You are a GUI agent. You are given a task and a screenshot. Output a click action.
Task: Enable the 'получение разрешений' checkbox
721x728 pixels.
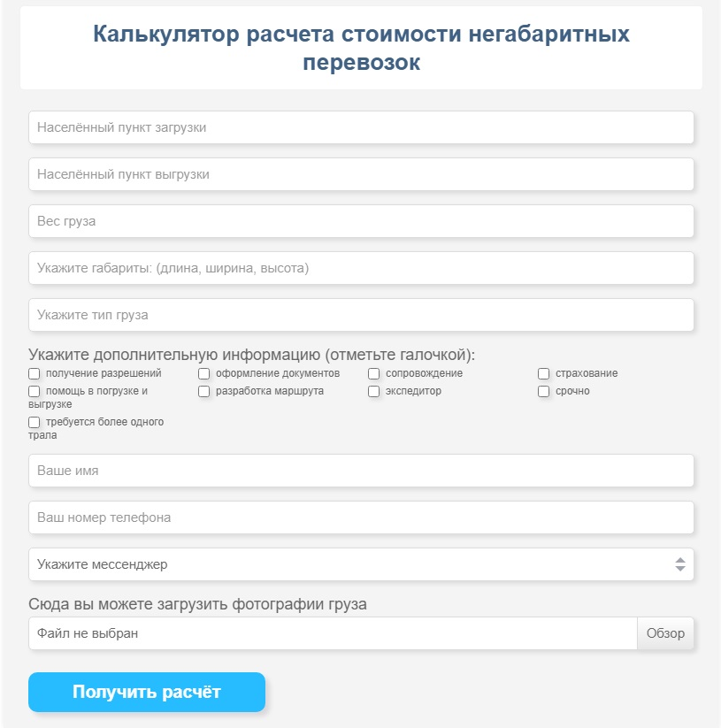35,373
